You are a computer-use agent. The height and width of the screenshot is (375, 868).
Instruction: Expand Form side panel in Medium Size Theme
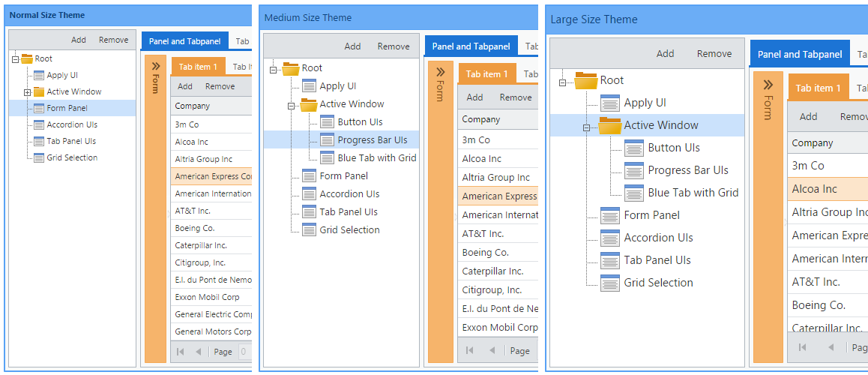[x=441, y=72]
